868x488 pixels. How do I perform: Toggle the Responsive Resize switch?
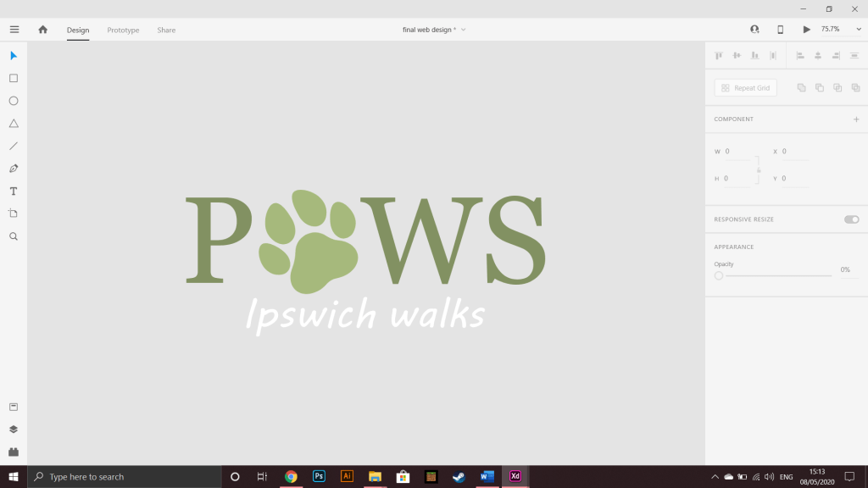(851, 219)
